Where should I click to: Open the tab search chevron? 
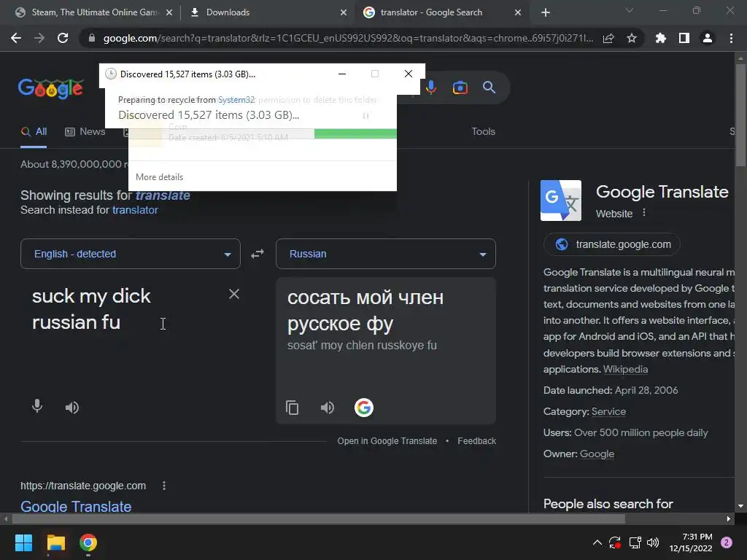coord(630,10)
